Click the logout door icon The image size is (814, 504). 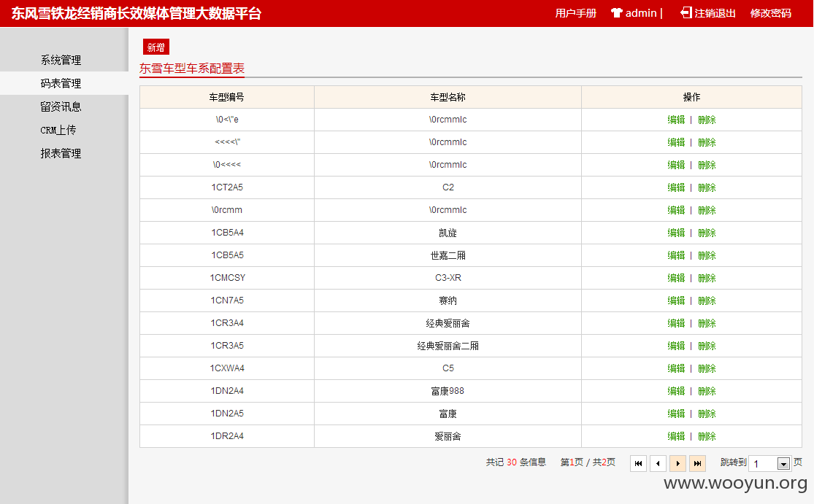686,13
